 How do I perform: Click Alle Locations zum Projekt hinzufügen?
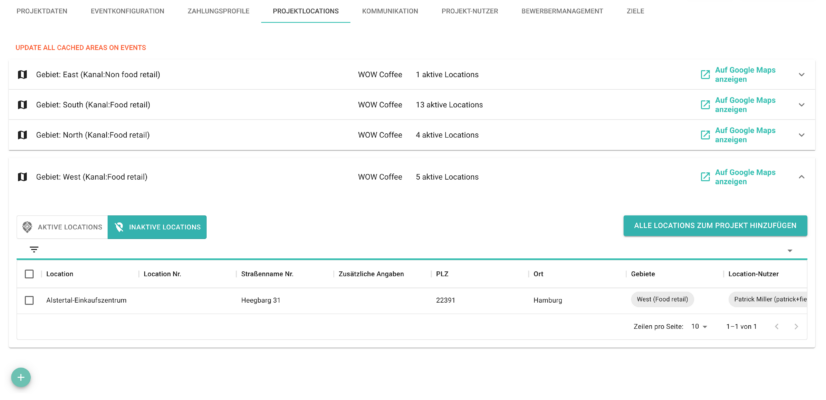714,226
